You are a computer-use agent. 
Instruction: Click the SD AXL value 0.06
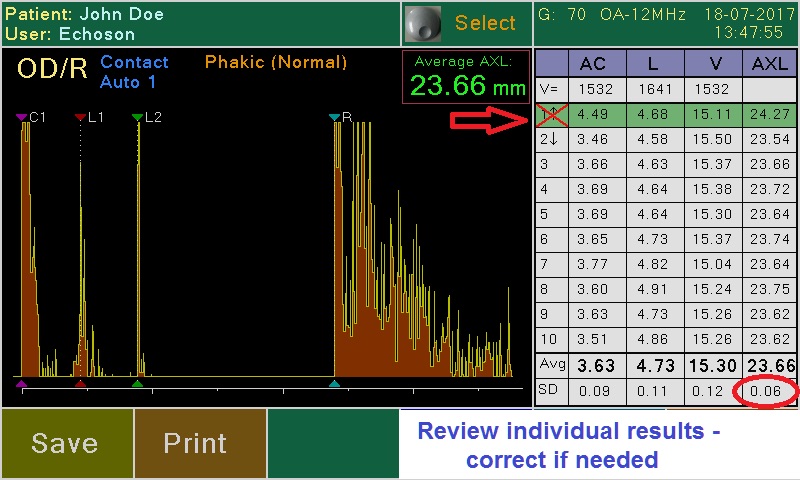[x=766, y=391]
